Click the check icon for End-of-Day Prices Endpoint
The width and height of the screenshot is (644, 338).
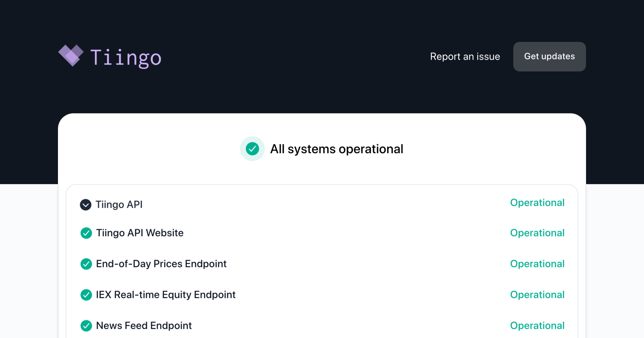pos(86,264)
